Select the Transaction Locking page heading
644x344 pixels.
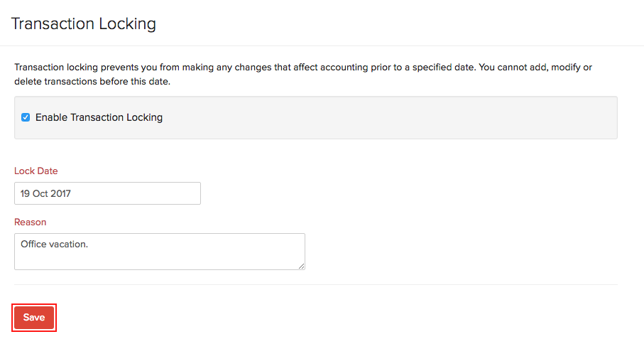click(x=84, y=24)
